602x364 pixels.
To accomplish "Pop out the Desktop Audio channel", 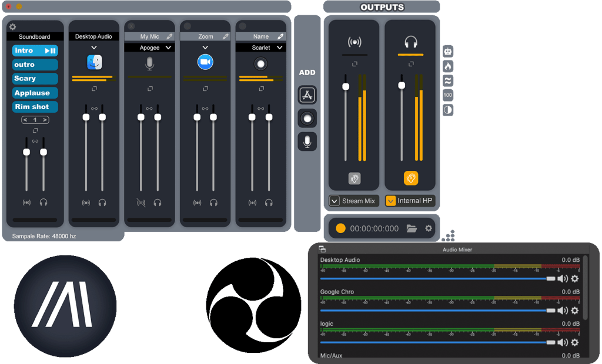I will [94, 89].
